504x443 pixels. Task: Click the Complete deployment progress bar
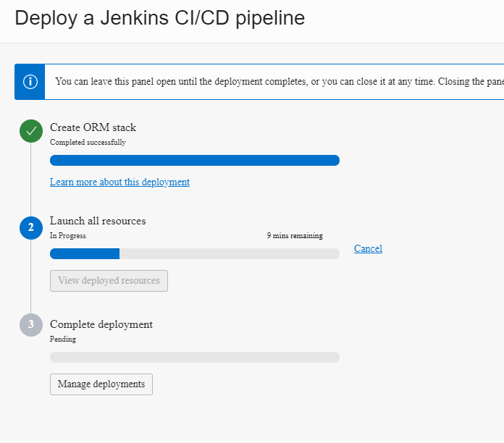(194, 357)
